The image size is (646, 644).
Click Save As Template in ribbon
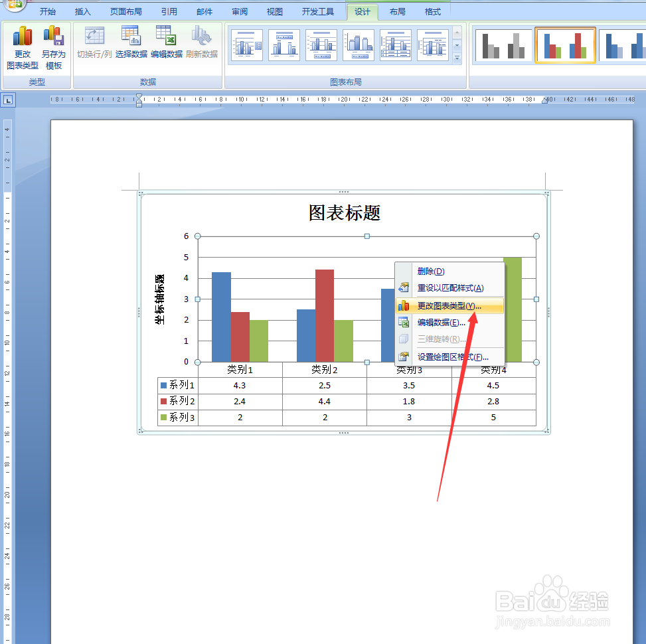click(x=54, y=48)
